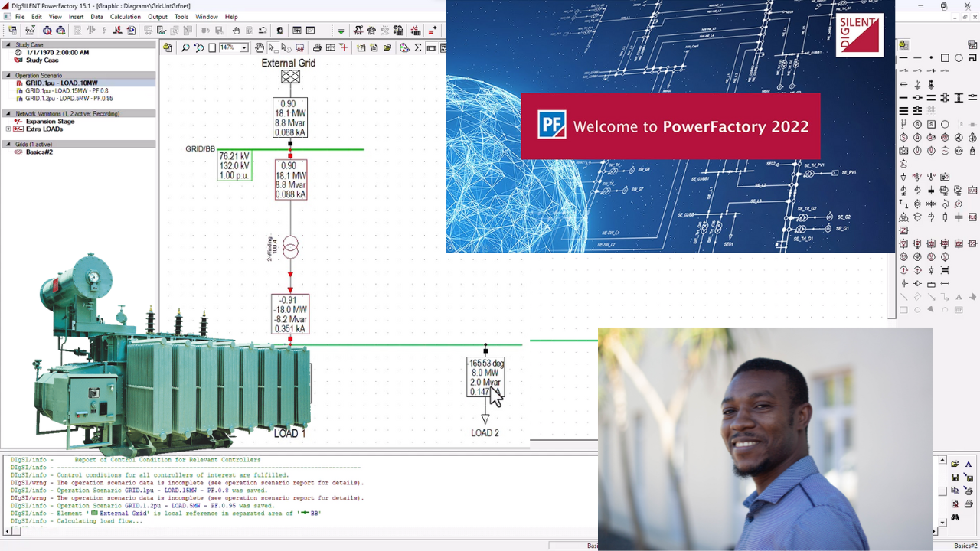This screenshot has width=980, height=551.
Task: Select the Basics#2 grid item
Action: pyautogui.click(x=38, y=152)
